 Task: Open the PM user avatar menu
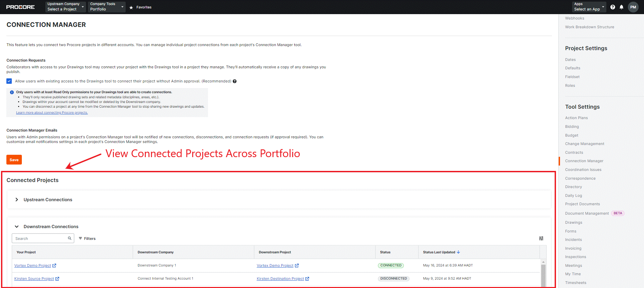633,7
